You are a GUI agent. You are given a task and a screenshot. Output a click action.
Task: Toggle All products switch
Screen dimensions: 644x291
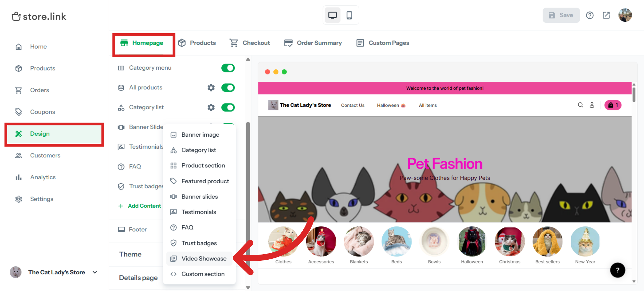(228, 88)
